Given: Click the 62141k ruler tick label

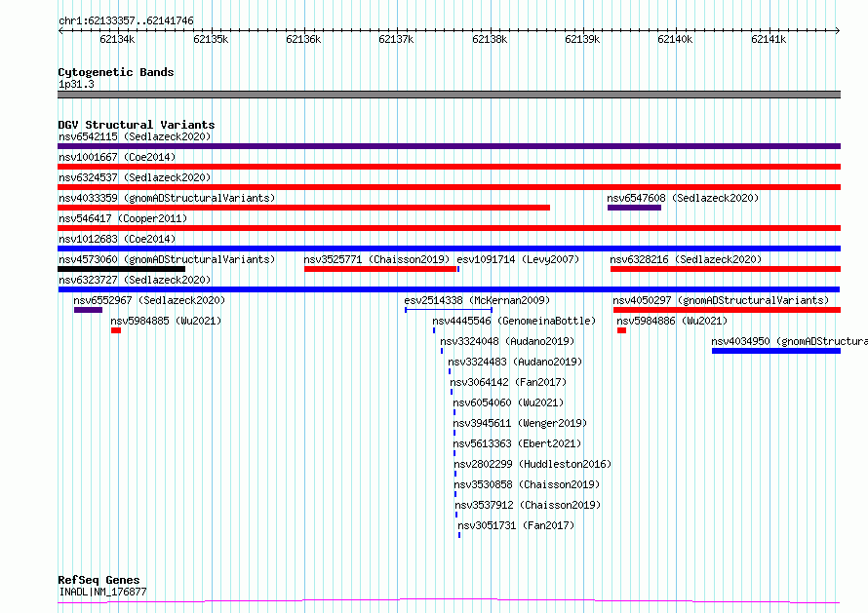Looking at the screenshot, I should point(769,39).
